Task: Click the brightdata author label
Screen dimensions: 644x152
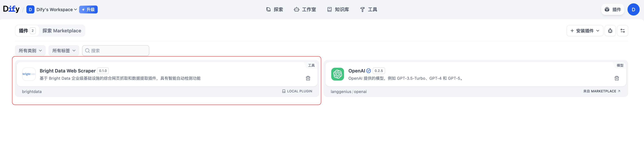Action: click(x=32, y=92)
